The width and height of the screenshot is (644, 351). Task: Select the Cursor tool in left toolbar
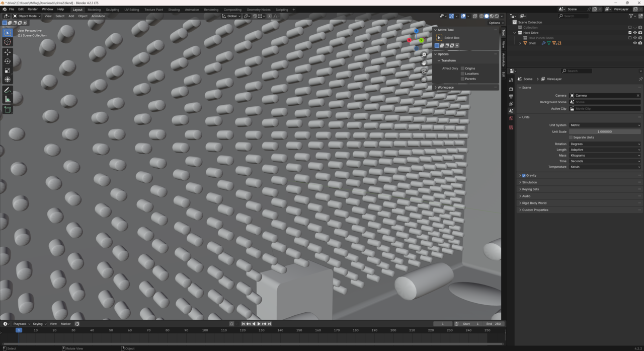coord(8,42)
